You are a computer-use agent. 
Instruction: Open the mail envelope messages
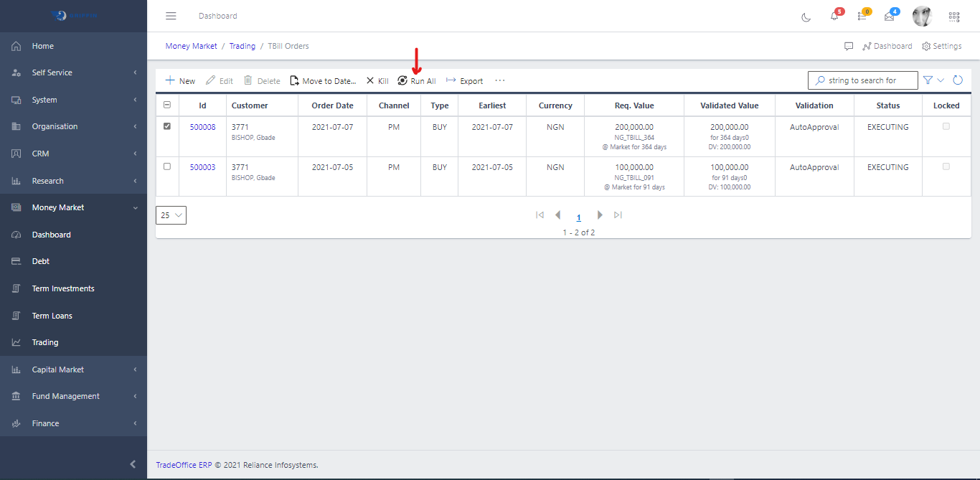coord(890,17)
